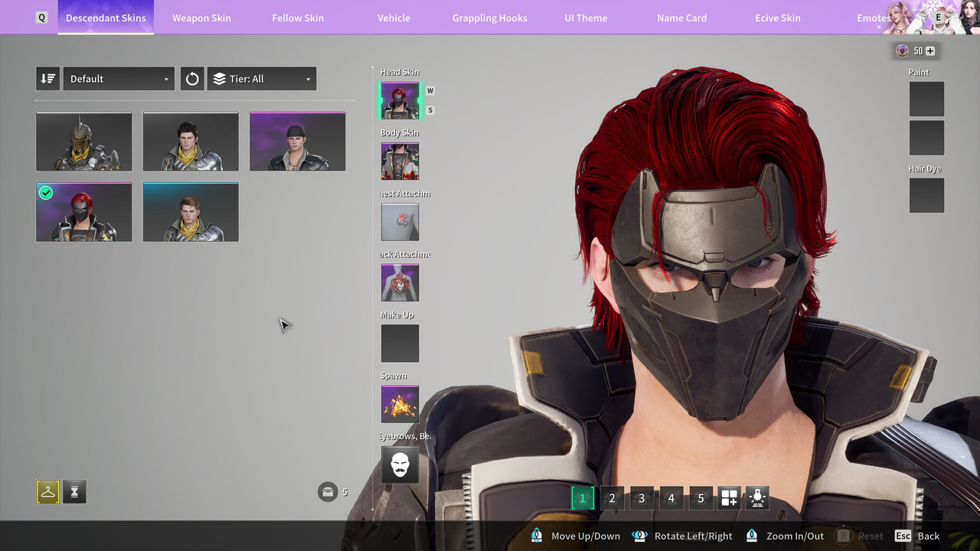The width and height of the screenshot is (980, 551).
Task: Click the S key icon by Head Skin
Action: [x=430, y=110]
